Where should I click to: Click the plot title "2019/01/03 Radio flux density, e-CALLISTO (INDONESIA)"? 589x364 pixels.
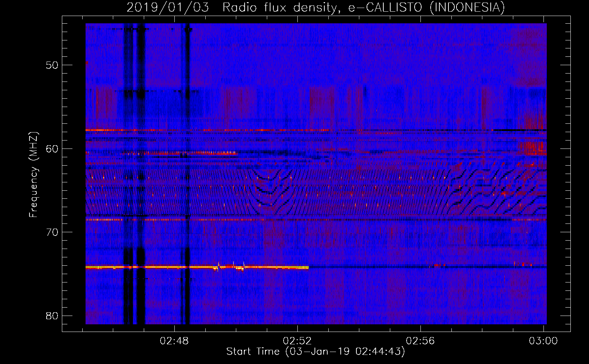pyautogui.click(x=316, y=7)
